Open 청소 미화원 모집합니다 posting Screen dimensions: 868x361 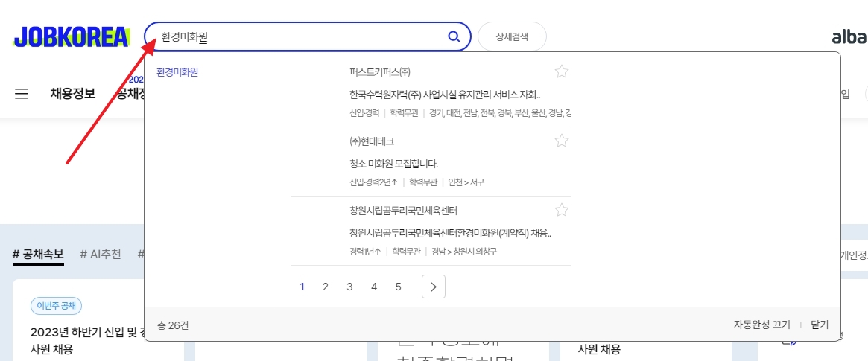[394, 164]
